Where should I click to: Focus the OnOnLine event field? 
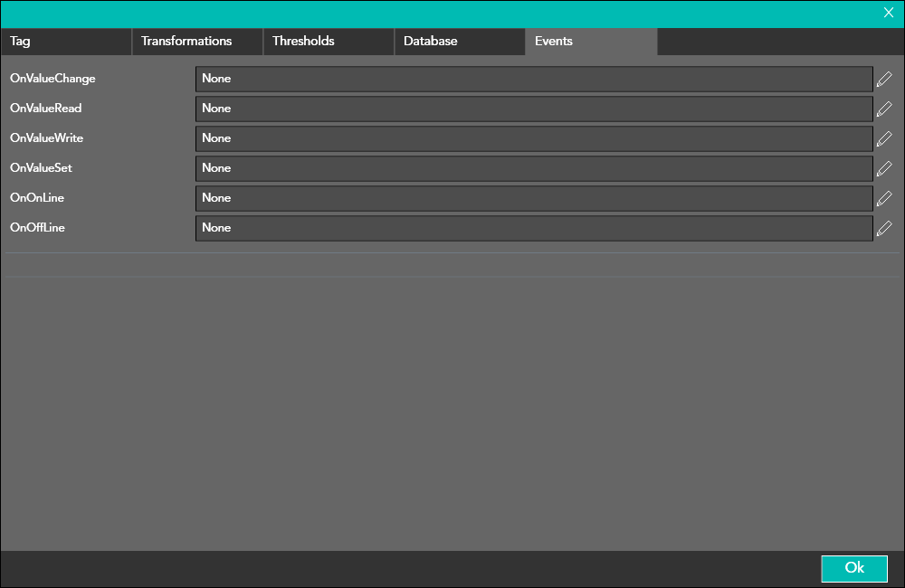click(x=534, y=198)
